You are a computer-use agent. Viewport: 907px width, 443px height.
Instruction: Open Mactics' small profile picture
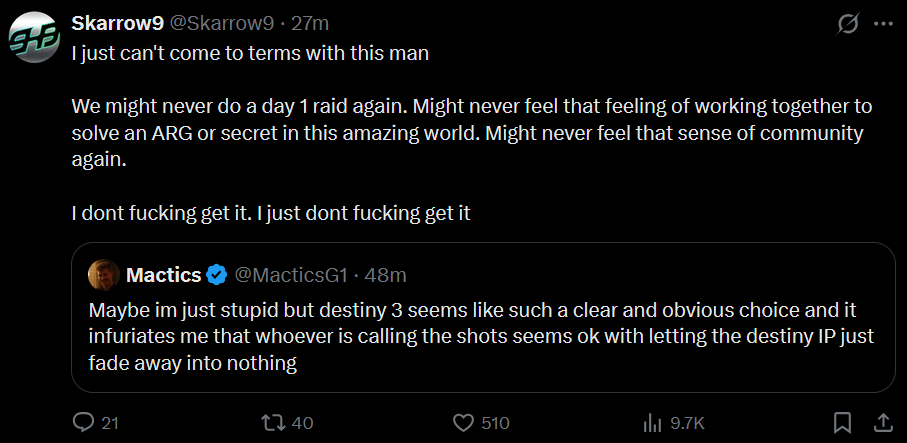click(104, 275)
